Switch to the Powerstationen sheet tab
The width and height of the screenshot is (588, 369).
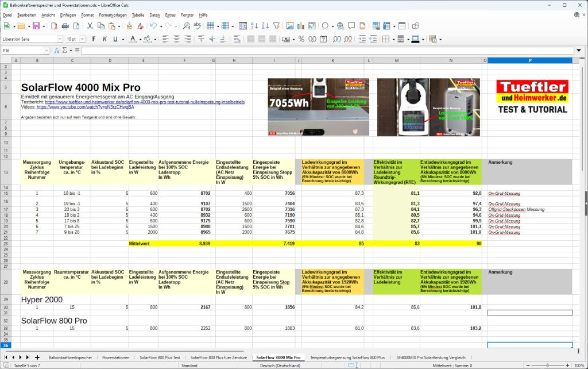(116, 358)
